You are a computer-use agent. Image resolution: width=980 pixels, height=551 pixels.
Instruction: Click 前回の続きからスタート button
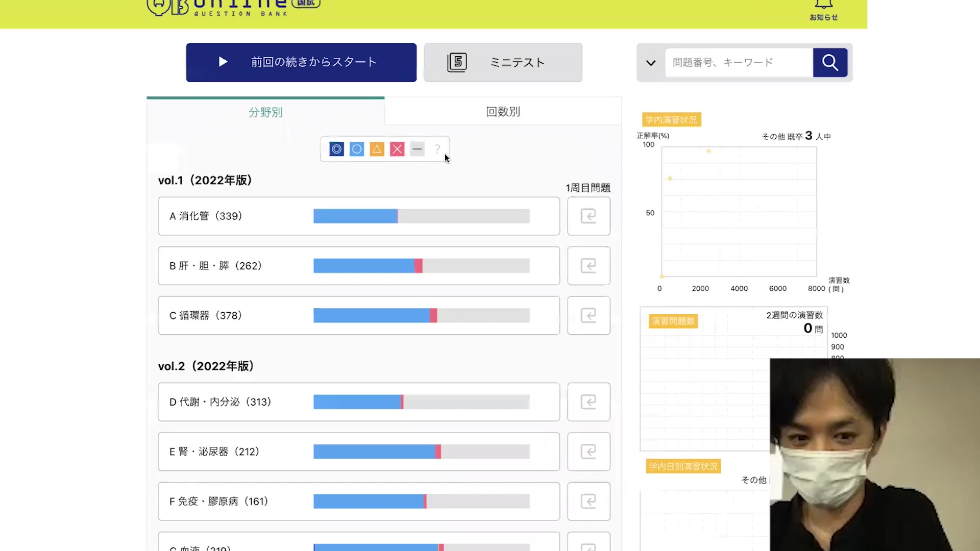301,62
